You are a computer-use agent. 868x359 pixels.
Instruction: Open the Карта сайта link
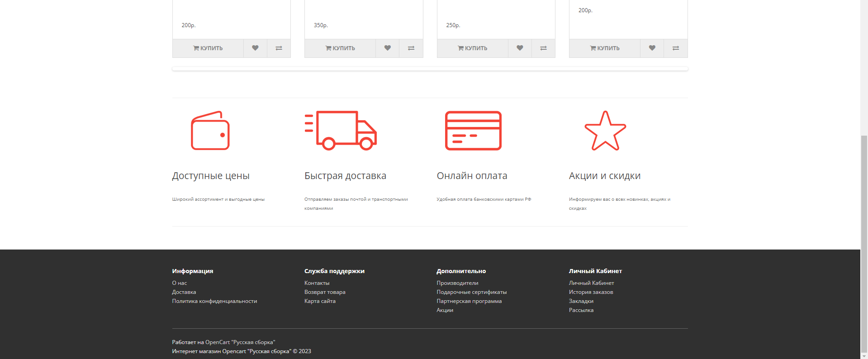[320, 301]
